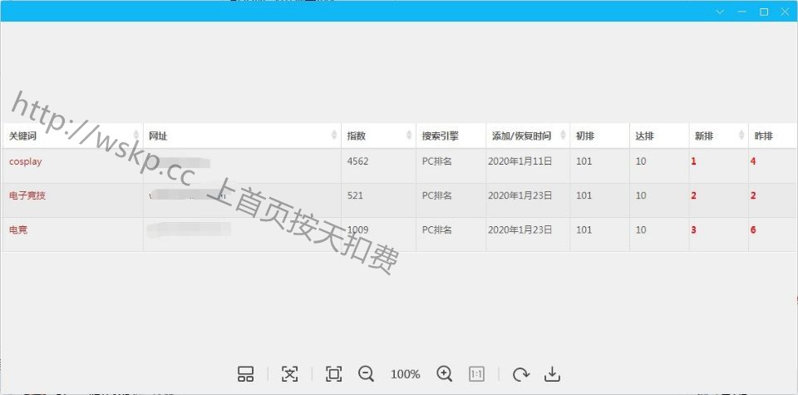Open the title bar dropdown chevron
Image resolution: width=798 pixels, height=395 pixels.
pyautogui.click(x=720, y=12)
